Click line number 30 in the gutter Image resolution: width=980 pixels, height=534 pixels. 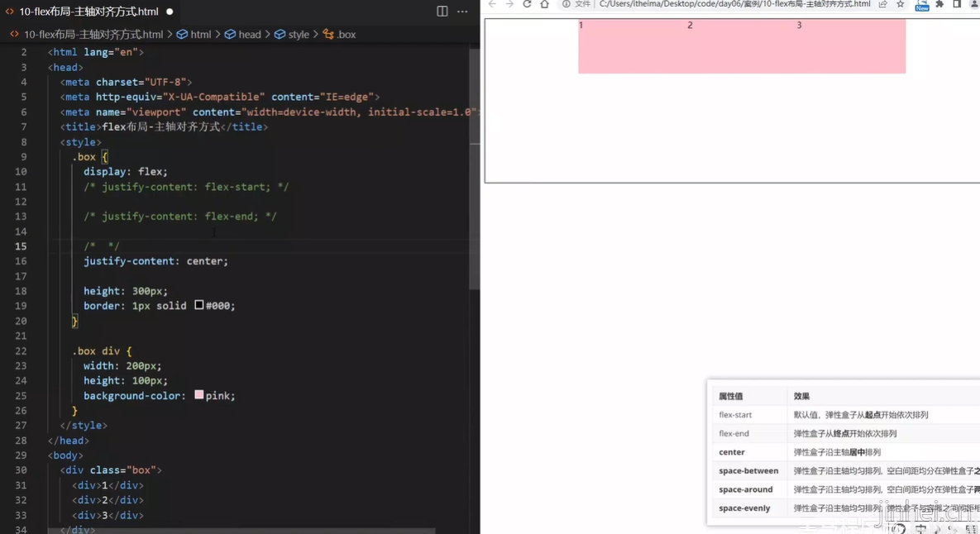click(21, 470)
